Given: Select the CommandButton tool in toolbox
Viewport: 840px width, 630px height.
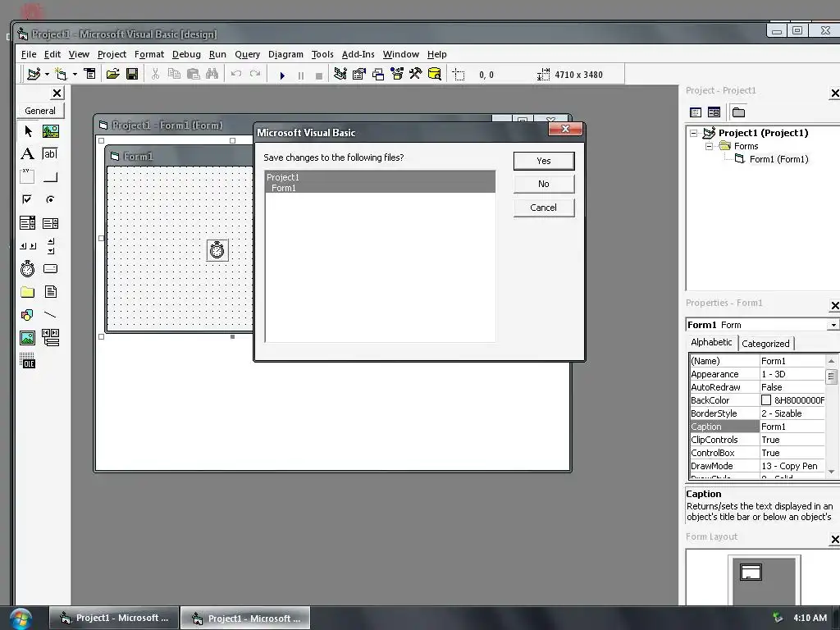Looking at the screenshot, I should pyautogui.click(x=50, y=177).
